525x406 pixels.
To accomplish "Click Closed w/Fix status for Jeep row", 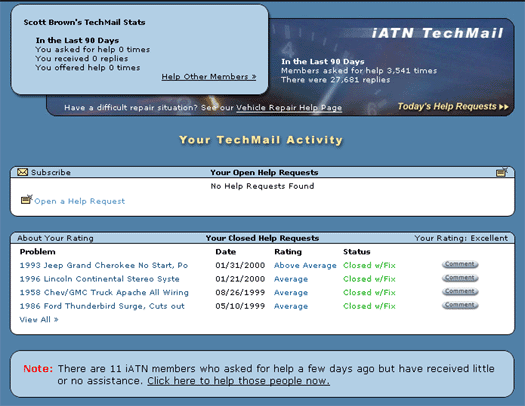I will coord(369,265).
